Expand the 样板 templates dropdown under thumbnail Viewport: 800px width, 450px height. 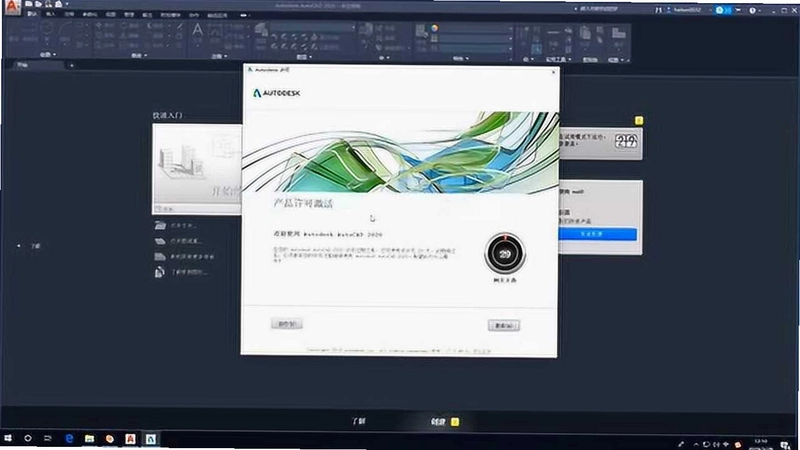[197, 209]
